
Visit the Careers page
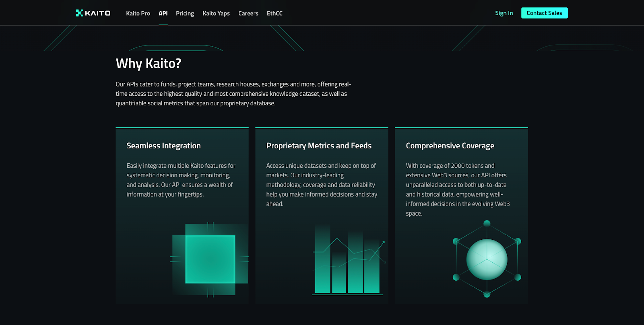click(248, 13)
